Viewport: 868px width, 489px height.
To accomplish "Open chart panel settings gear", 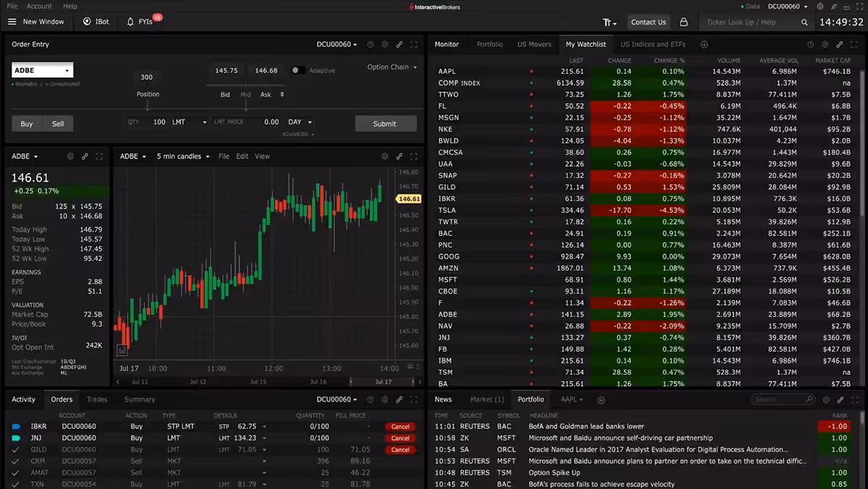I will coord(385,156).
